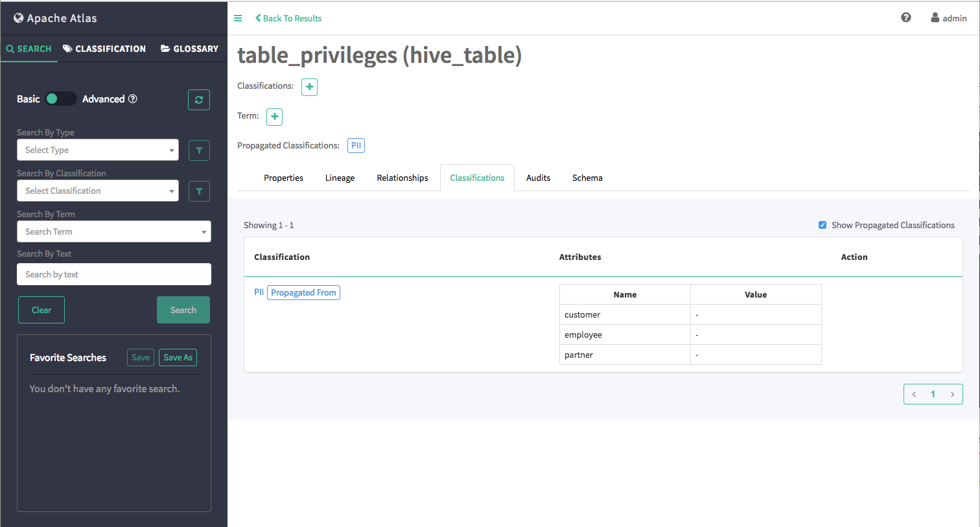Image resolution: width=980 pixels, height=527 pixels.
Task: Add a classification with the plus icon
Action: 309,87
